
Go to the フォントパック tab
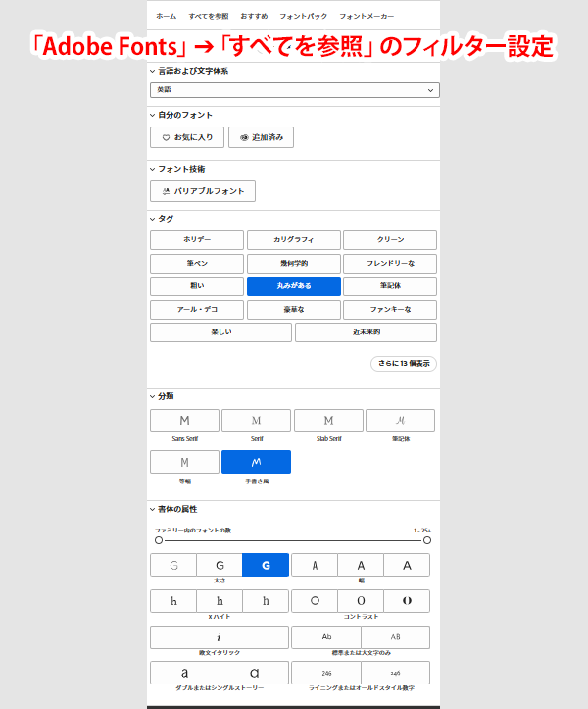click(303, 17)
